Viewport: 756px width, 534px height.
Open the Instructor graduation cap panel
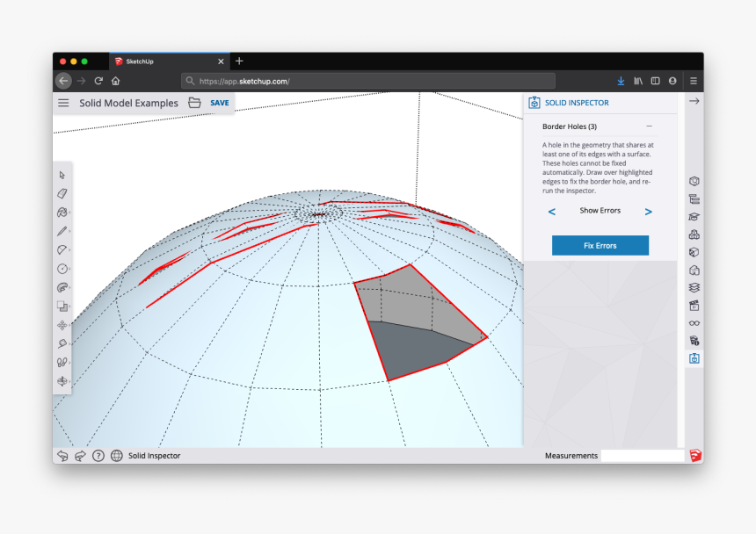tap(694, 217)
